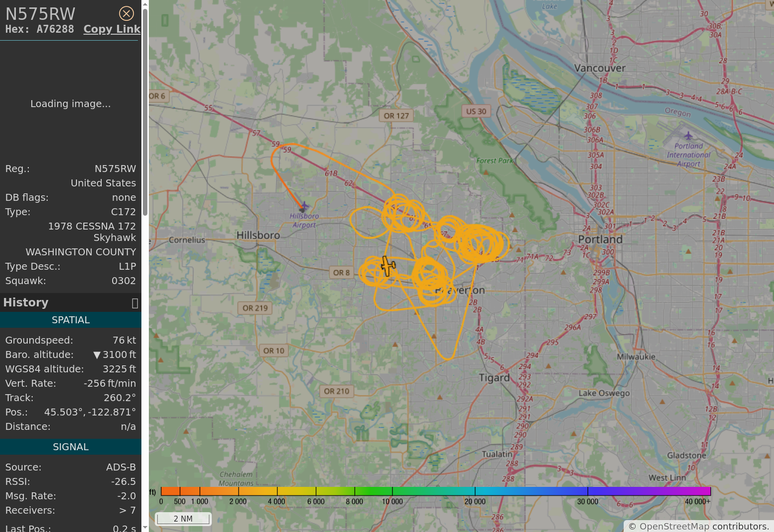Click the Loading image placeholder
This screenshot has width=774, height=532.
click(x=70, y=104)
